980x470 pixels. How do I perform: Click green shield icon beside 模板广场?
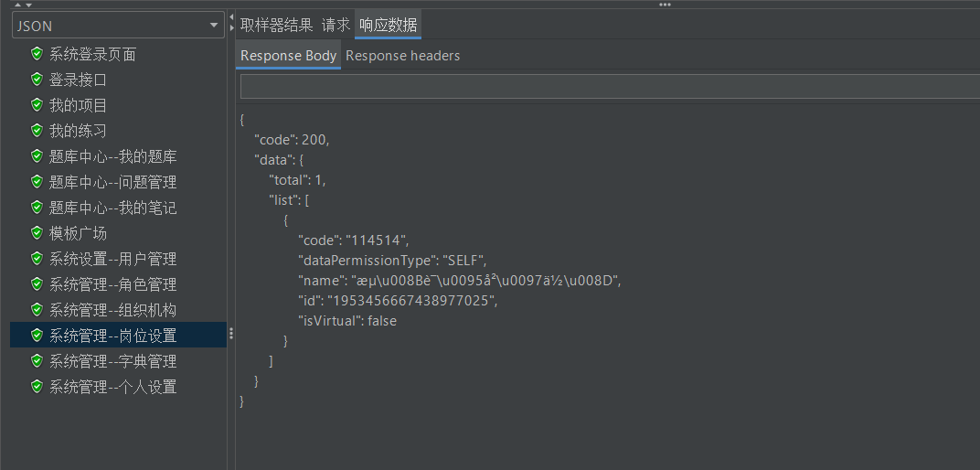[37, 233]
